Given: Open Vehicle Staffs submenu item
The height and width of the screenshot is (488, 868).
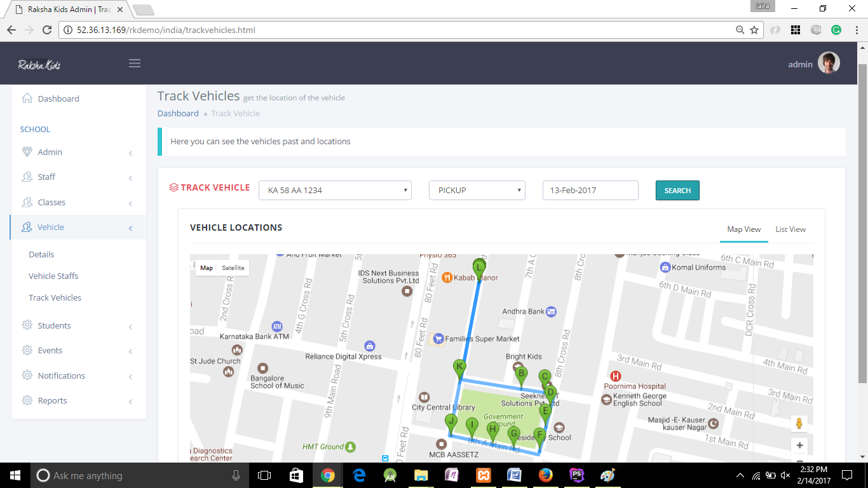Looking at the screenshot, I should pyautogui.click(x=53, y=276).
